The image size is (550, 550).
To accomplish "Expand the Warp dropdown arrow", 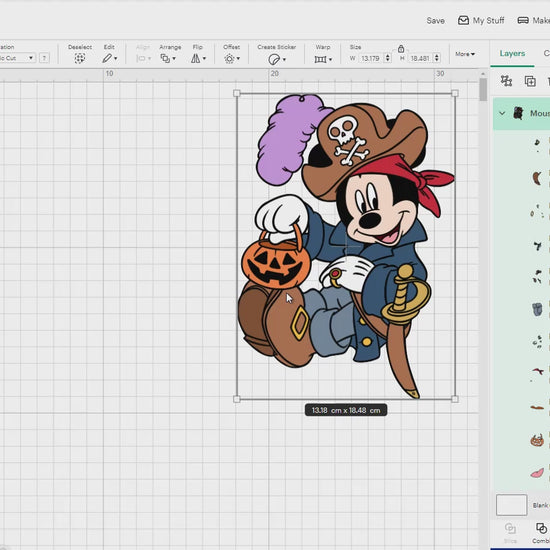I will coord(330,60).
